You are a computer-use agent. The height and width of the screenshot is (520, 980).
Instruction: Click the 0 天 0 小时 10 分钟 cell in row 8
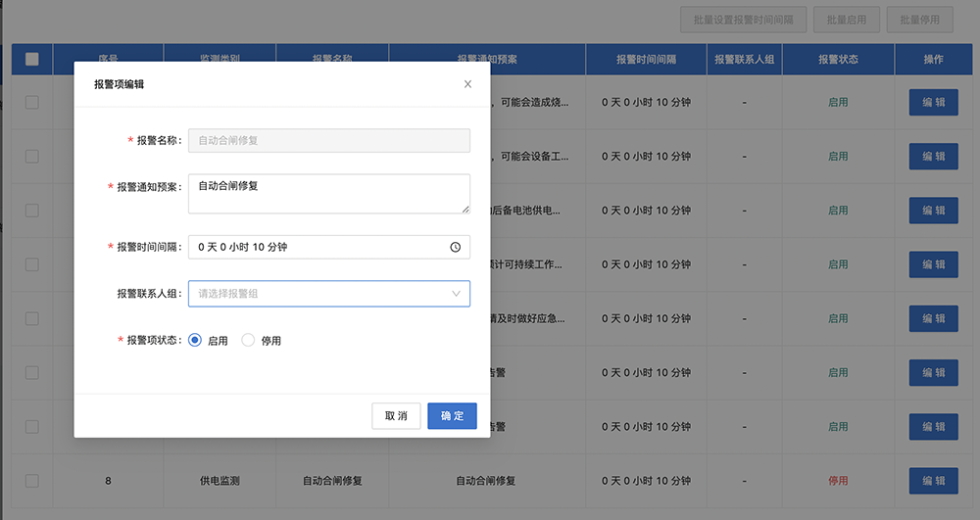click(x=646, y=481)
